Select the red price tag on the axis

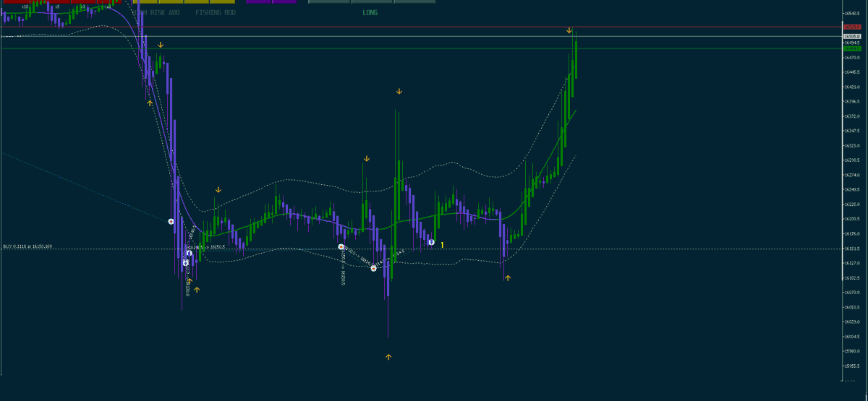click(x=851, y=27)
